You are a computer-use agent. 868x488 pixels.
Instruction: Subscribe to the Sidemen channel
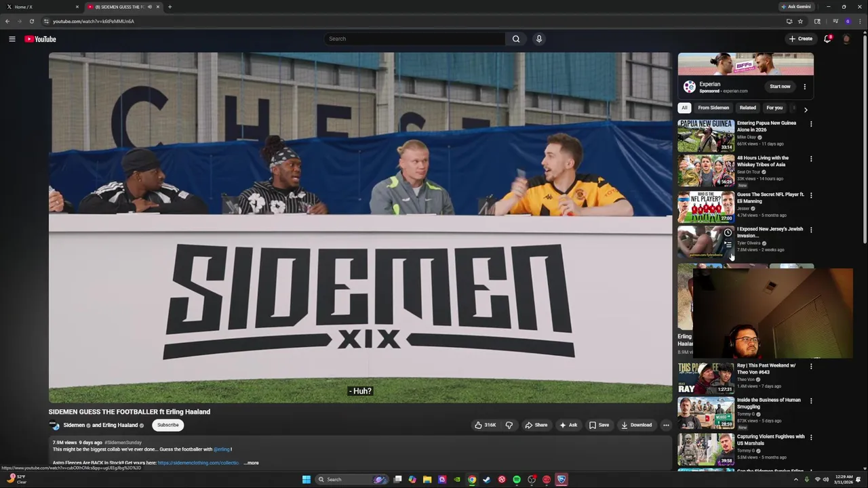pos(168,425)
